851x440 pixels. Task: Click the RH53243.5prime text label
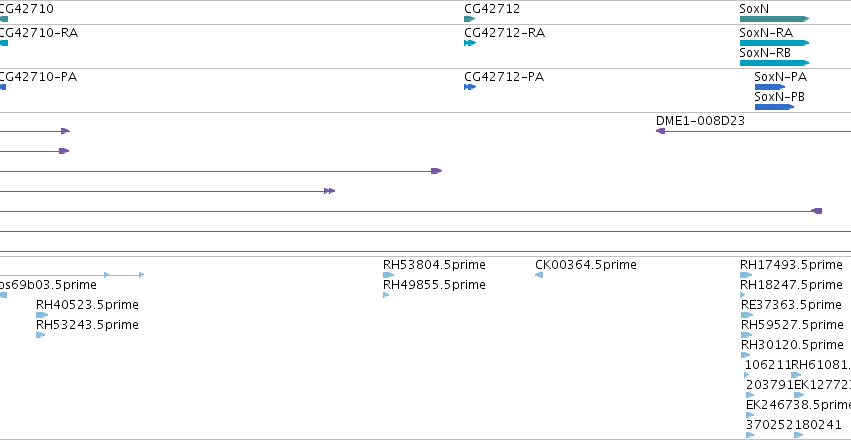pyautogui.click(x=87, y=325)
